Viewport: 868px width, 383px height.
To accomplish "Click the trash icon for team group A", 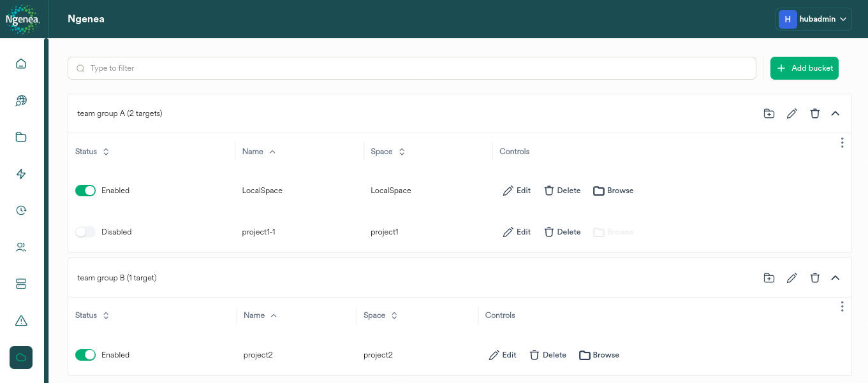I will (x=815, y=113).
